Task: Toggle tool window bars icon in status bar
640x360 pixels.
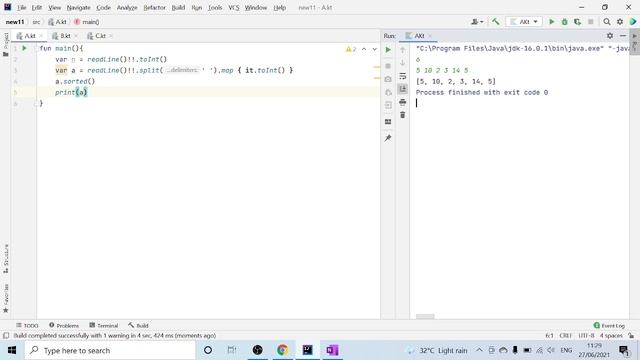Action: tap(6, 336)
